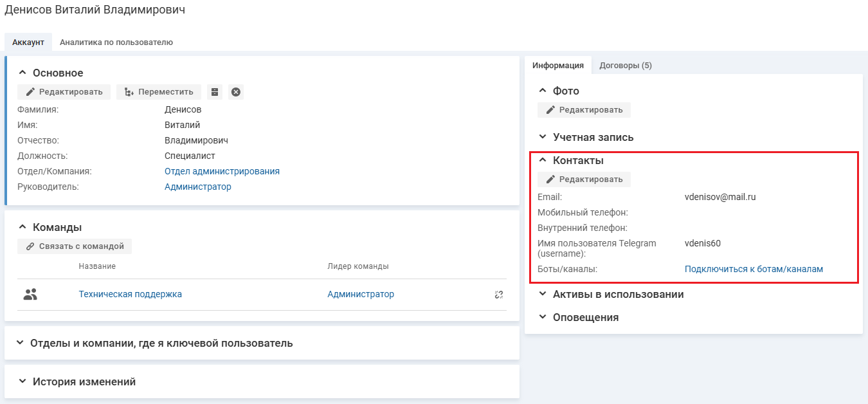
Task: Click the archive icon in Основное section
Action: 215,92
